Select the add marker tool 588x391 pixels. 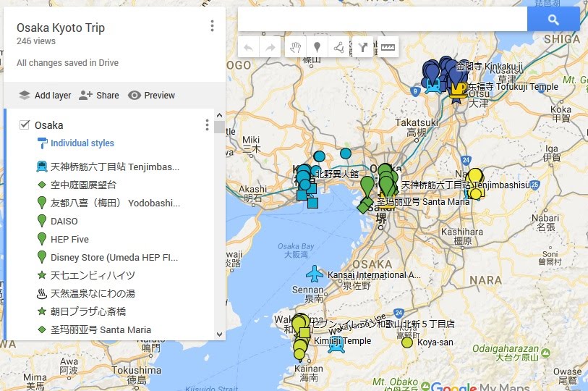coord(317,47)
